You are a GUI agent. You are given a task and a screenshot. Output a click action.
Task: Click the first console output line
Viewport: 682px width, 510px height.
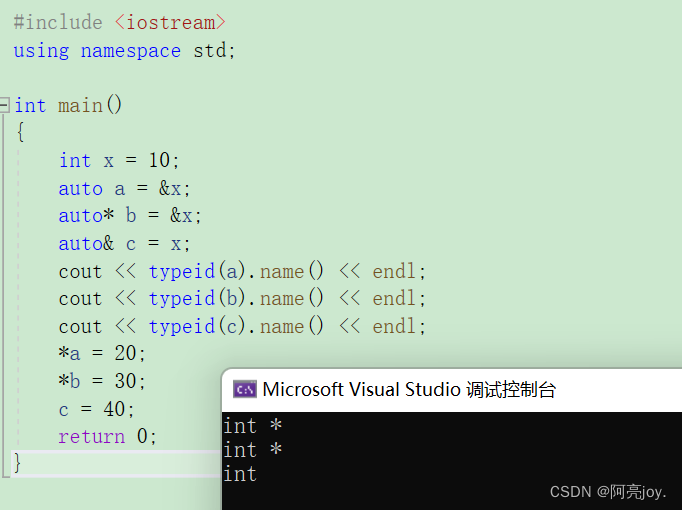[253, 426]
